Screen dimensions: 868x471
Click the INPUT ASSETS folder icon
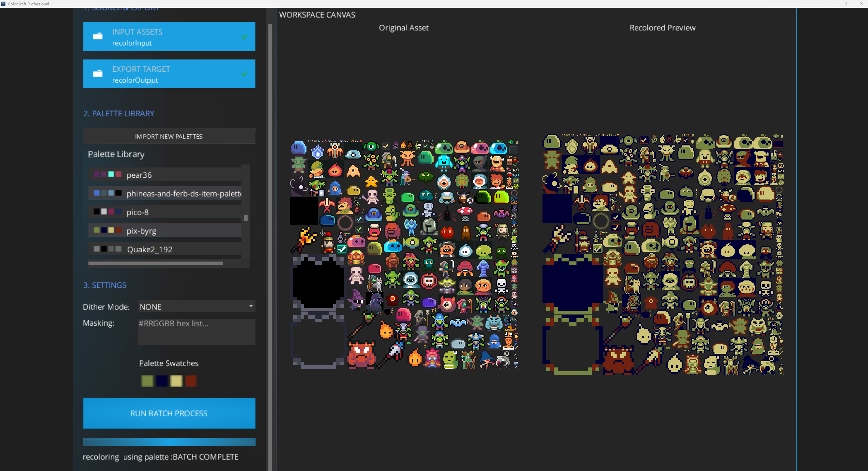point(98,36)
